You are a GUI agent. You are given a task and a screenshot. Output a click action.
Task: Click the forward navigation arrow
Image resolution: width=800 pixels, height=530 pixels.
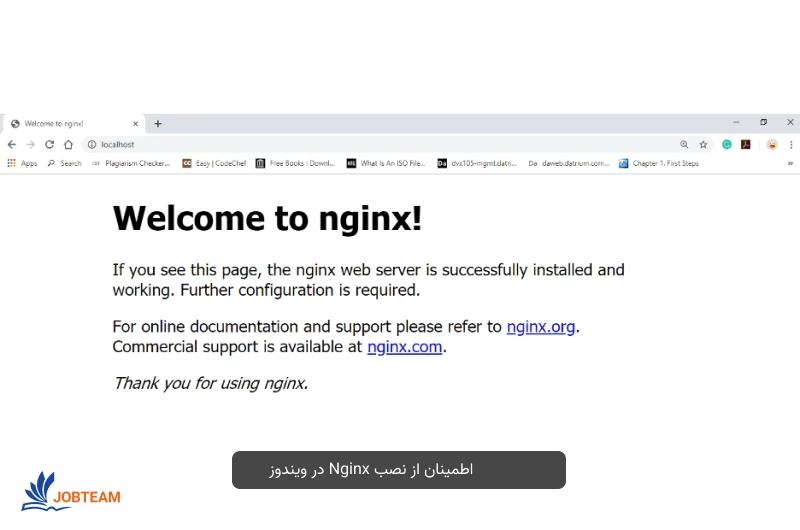tap(31, 144)
